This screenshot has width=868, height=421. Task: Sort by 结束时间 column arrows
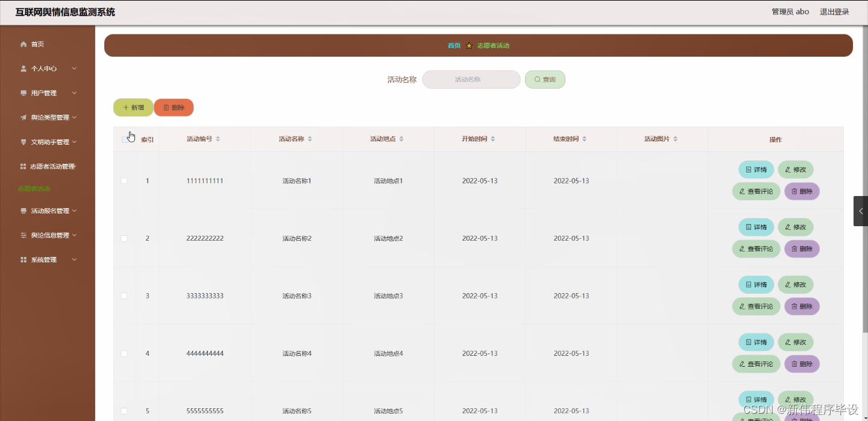pos(585,139)
